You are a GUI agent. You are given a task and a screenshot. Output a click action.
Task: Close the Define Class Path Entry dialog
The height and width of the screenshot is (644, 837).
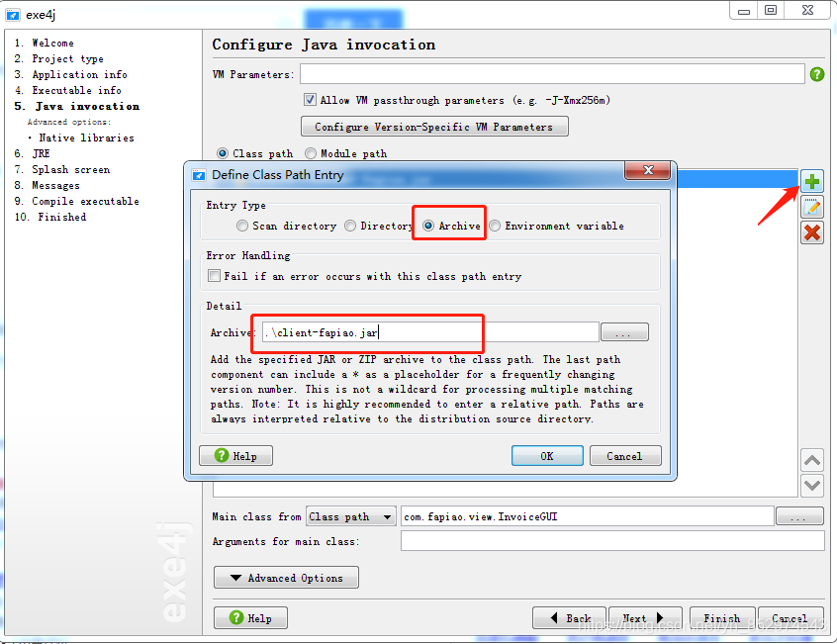pyautogui.click(x=648, y=170)
